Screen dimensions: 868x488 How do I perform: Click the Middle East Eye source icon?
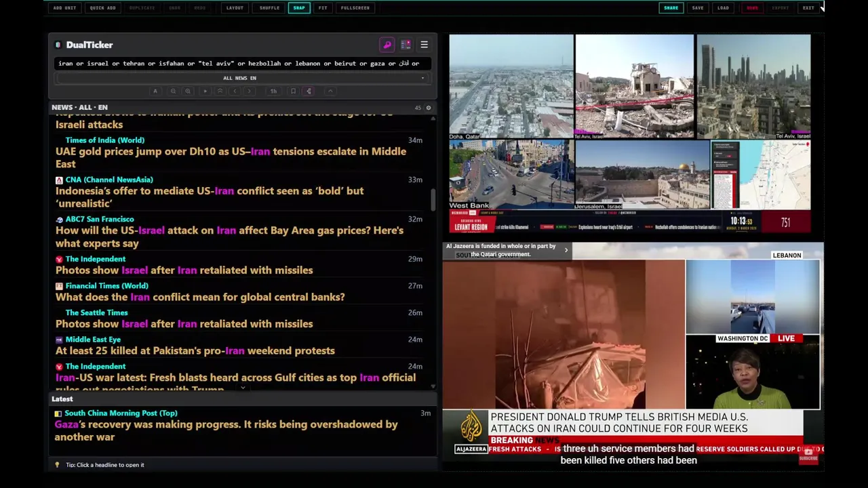59,340
